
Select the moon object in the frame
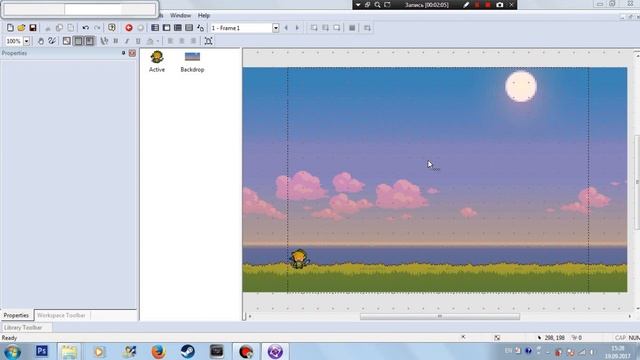pos(521,87)
